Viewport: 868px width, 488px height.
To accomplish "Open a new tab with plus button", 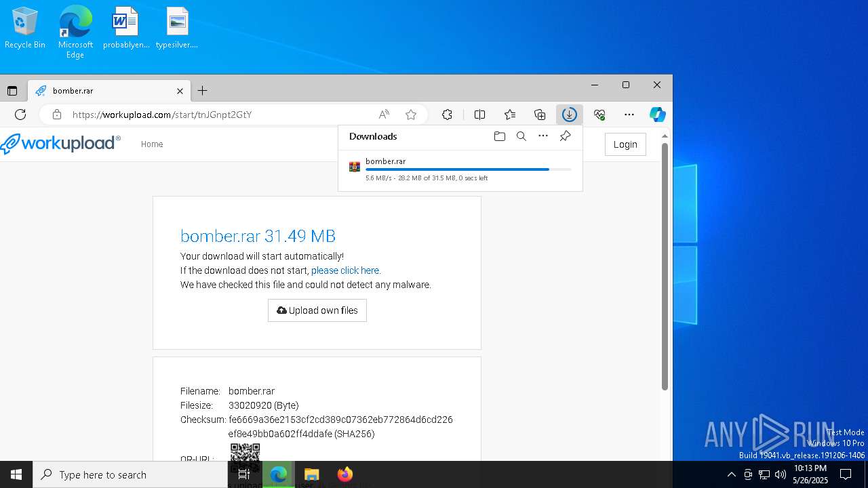I will (x=202, y=91).
